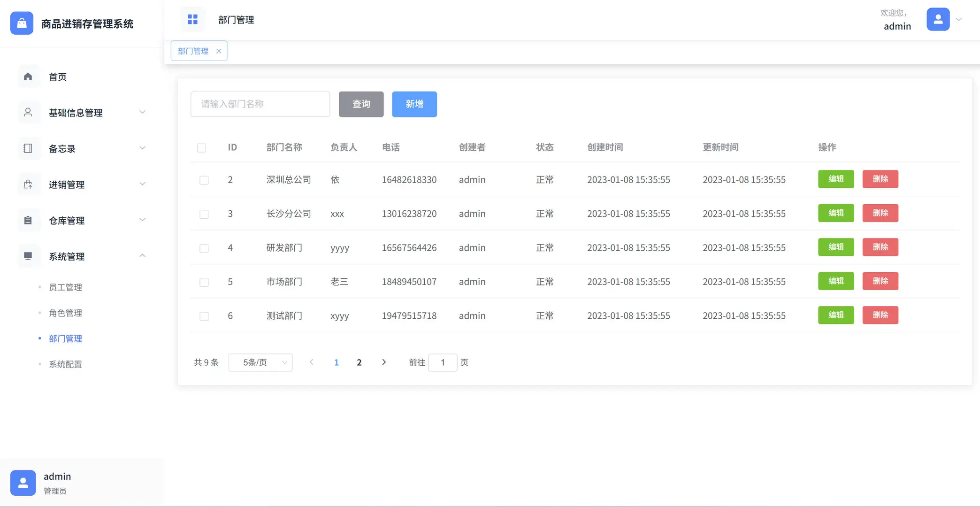Go to page 2 in pagination
This screenshot has height=507, width=980.
coord(359,362)
